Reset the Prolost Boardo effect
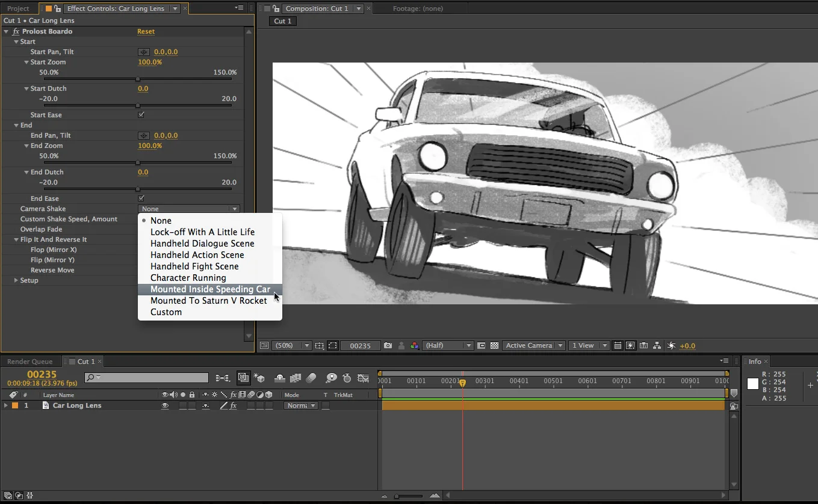The image size is (818, 504). (x=146, y=31)
